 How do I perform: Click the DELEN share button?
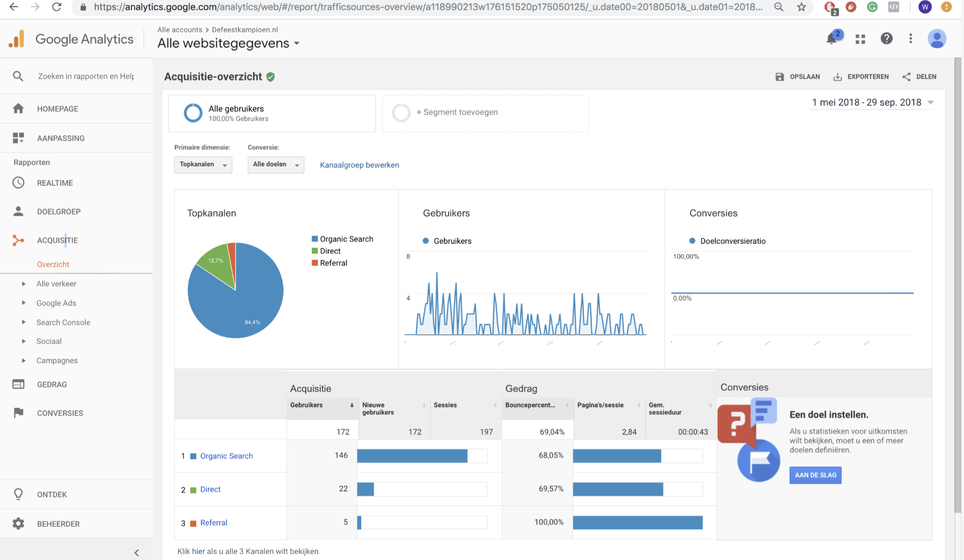[x=919, y=76]
